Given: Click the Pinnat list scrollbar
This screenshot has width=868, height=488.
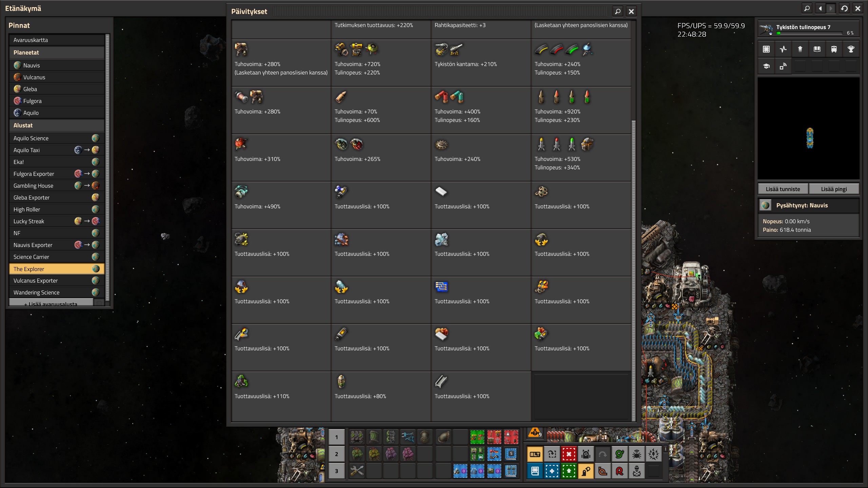Looking at the screenshot, I should tap(107, 167).
